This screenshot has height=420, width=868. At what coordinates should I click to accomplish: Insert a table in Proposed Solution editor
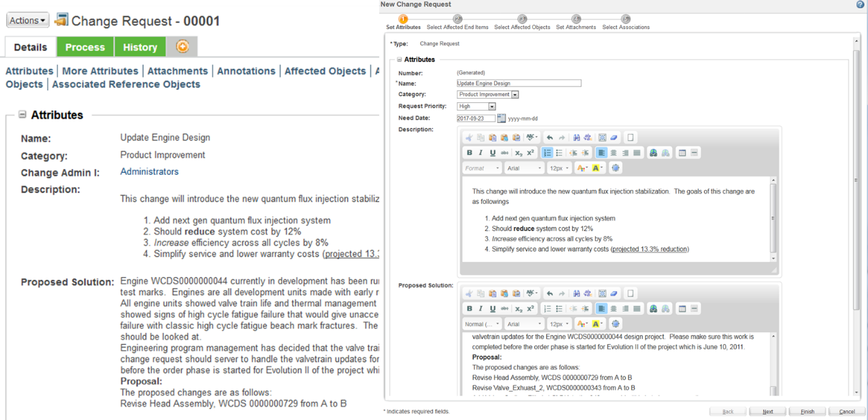(682, 308)
